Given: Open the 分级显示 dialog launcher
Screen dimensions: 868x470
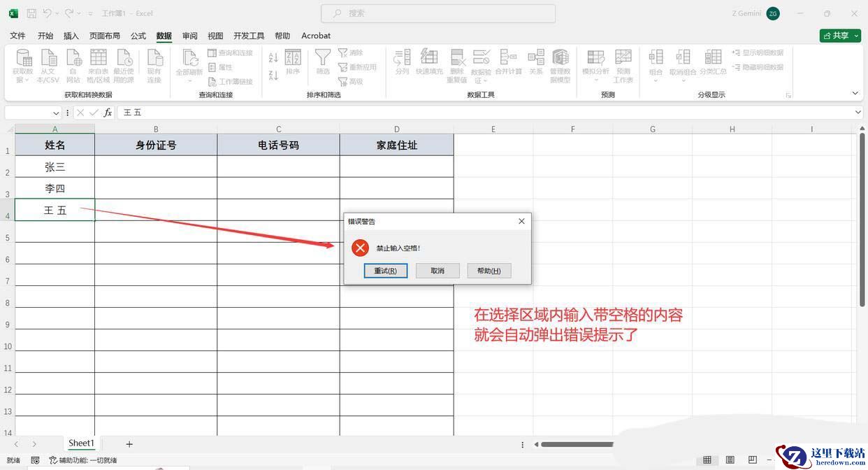Looking at the screenshot, I should point(788,95).
